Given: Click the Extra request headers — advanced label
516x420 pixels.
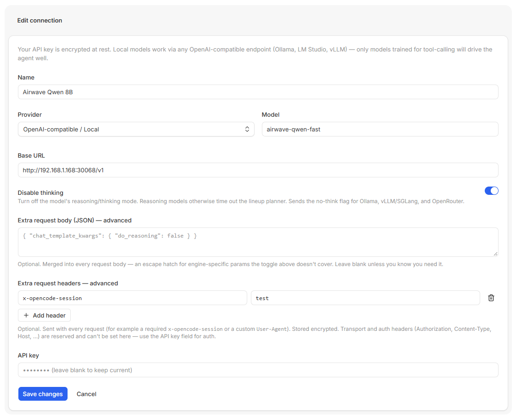Looking at the screenshot, I should [x=68, y=284].
